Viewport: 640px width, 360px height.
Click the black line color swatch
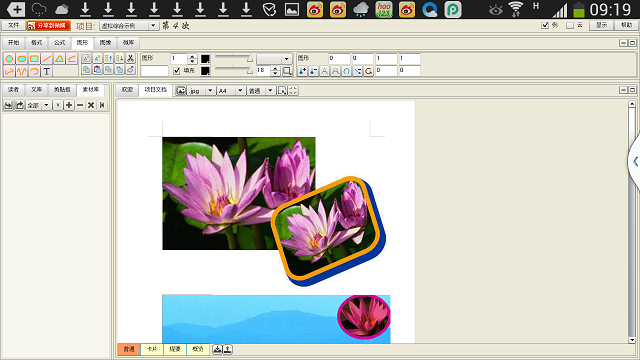pos(205,59)
